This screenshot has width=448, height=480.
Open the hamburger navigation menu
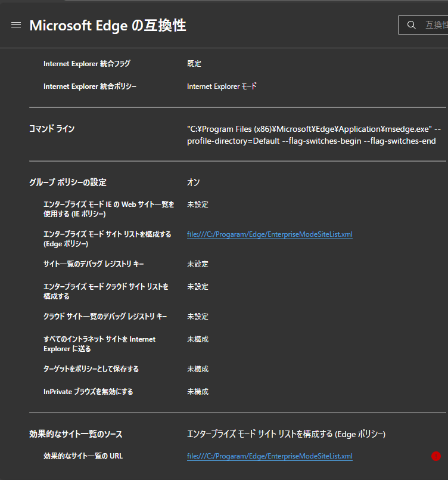click(x=16, y=25)
